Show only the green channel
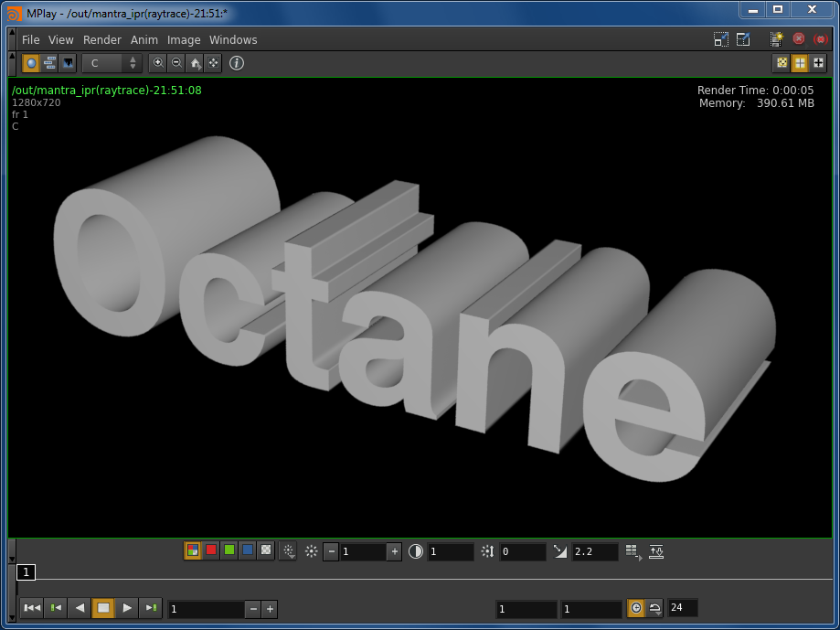The width and height of the screenshot is (840, 630). pyautogui.click(x=229, y=550)
